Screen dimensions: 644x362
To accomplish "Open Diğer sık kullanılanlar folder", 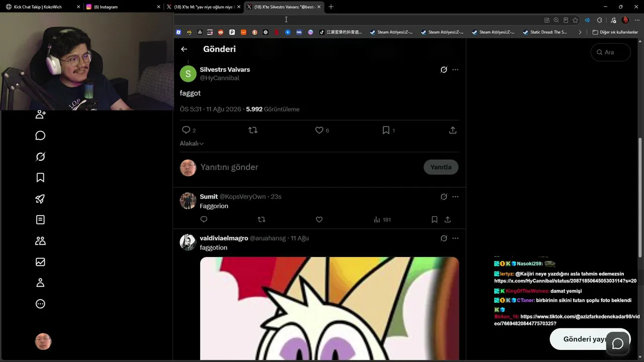I will pyautogui.click(x=615, y=32).
